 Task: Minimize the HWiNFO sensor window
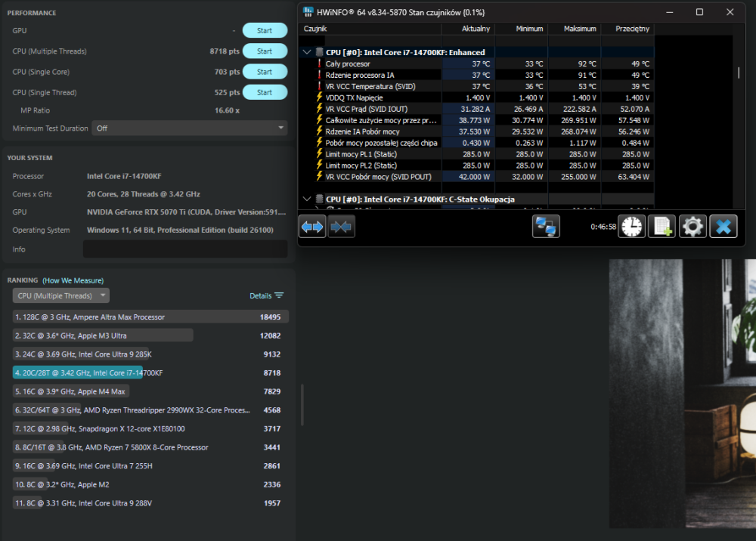[x=670, y=12]
